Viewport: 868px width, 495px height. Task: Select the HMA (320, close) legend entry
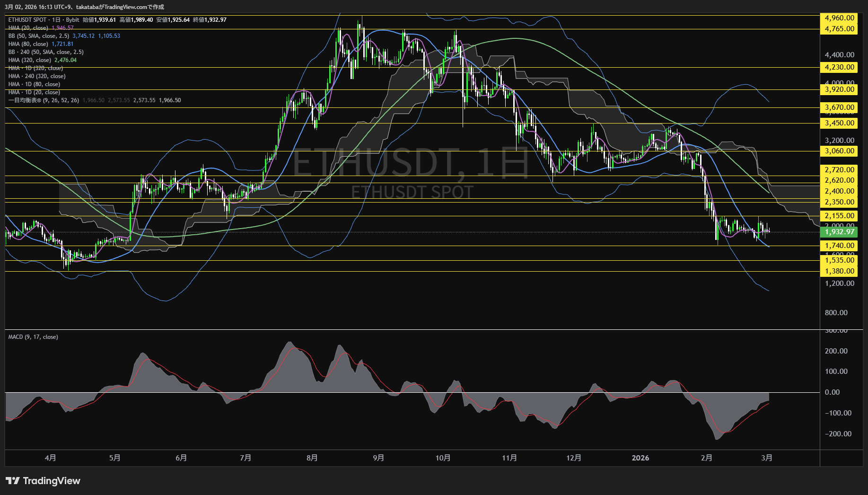point(29,60)
